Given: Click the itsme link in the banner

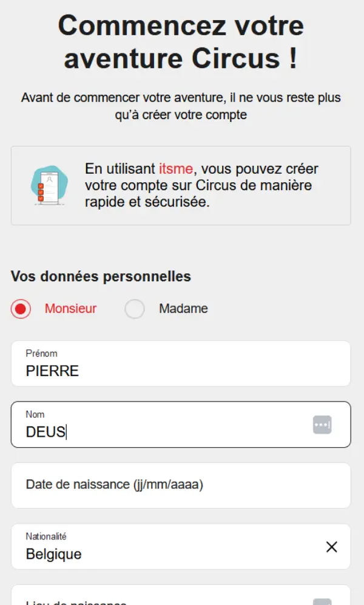Looking at the screenshot, I should coord(175,169).
